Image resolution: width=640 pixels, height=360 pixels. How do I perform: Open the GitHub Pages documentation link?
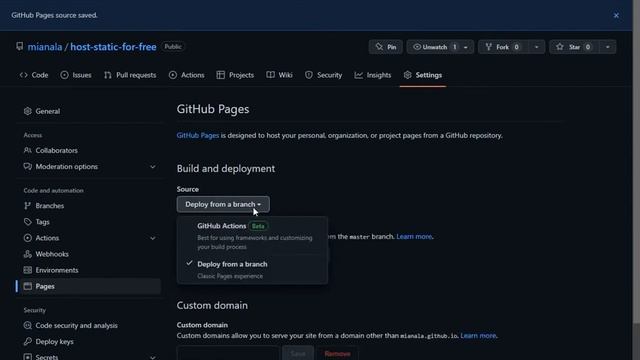click(198, 136)
